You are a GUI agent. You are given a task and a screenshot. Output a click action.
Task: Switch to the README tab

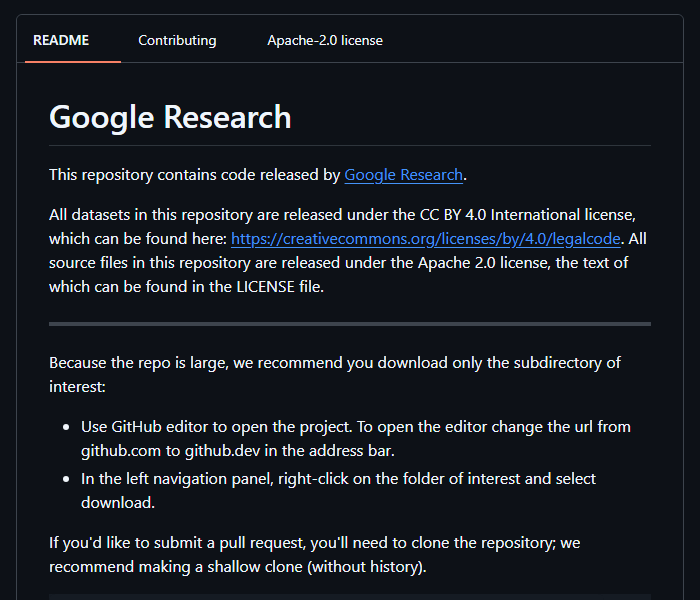click(x=61, y=40)
